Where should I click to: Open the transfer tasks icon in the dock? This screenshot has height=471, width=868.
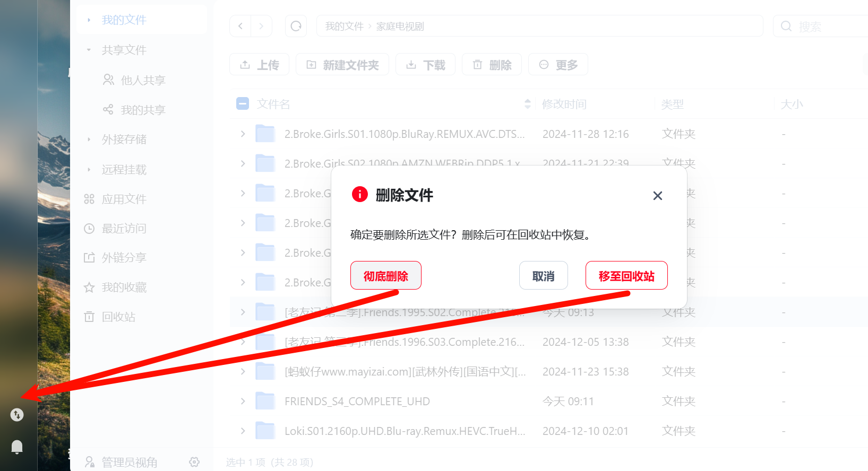(x=17, y=415)
